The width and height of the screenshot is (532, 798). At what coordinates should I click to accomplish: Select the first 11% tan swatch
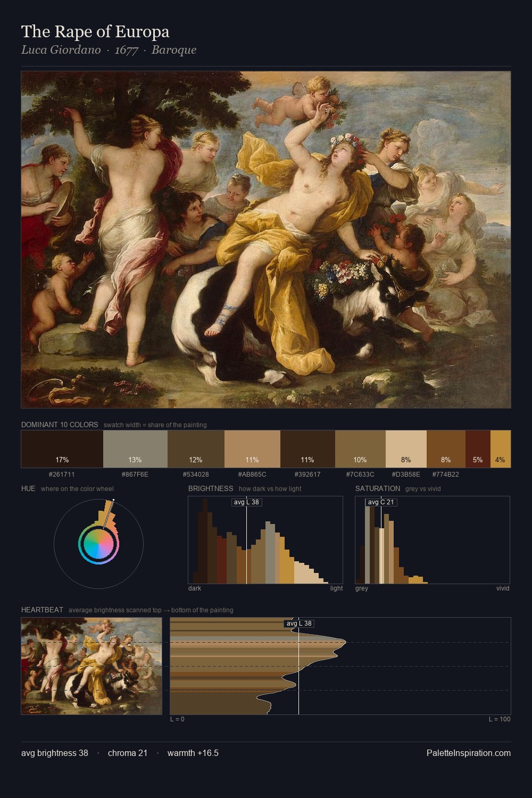(252, 449)
